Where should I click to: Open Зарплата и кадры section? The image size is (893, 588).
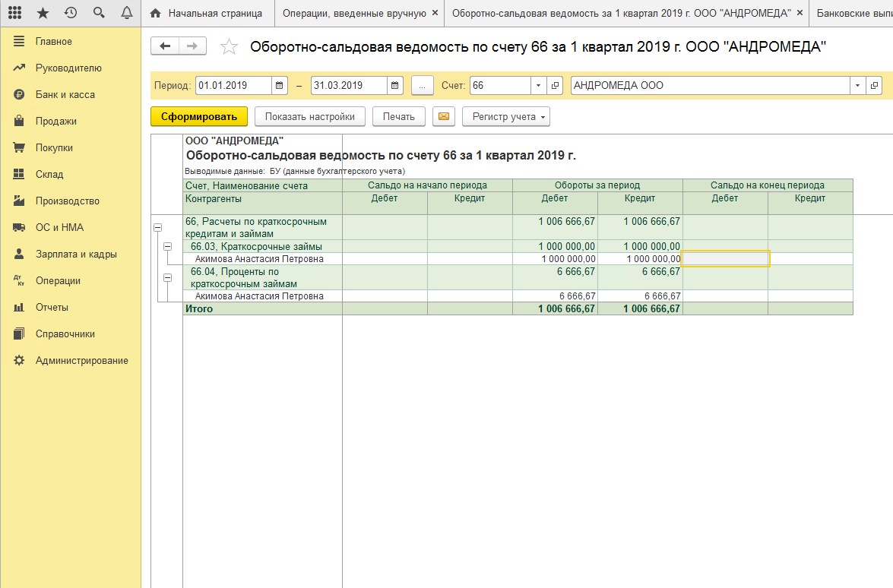pos(76,254)
